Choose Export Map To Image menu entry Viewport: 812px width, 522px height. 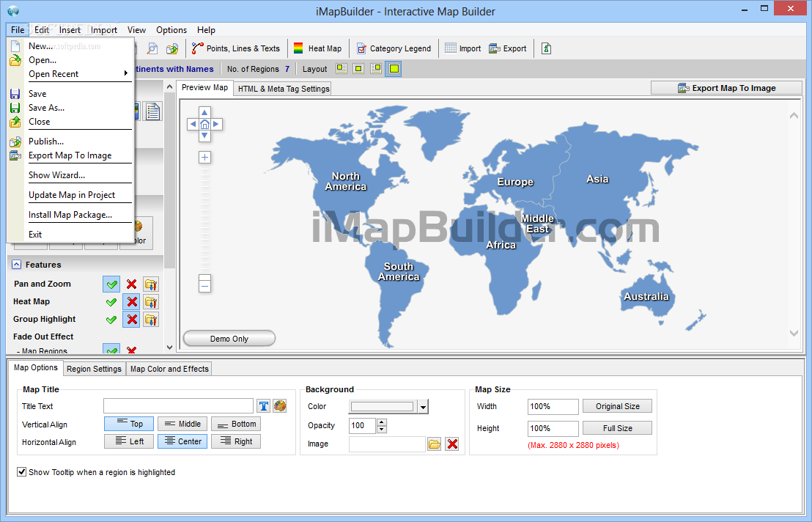[71, 155]
